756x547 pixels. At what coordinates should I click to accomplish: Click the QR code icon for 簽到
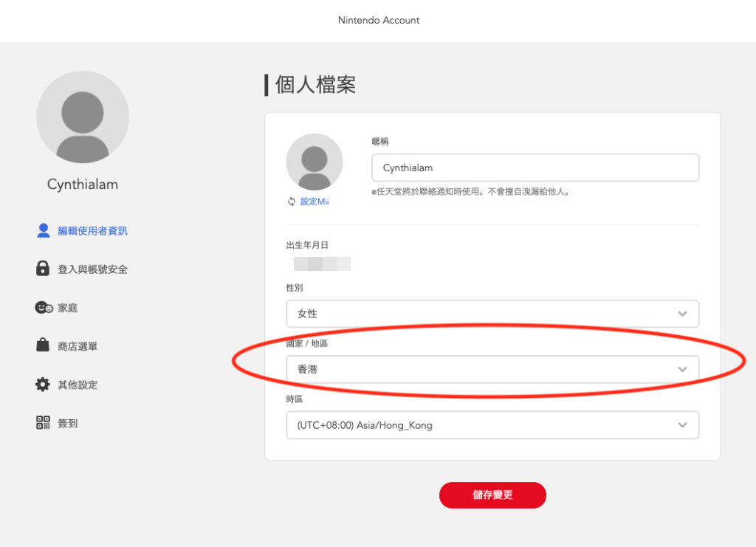coord(43,423)
